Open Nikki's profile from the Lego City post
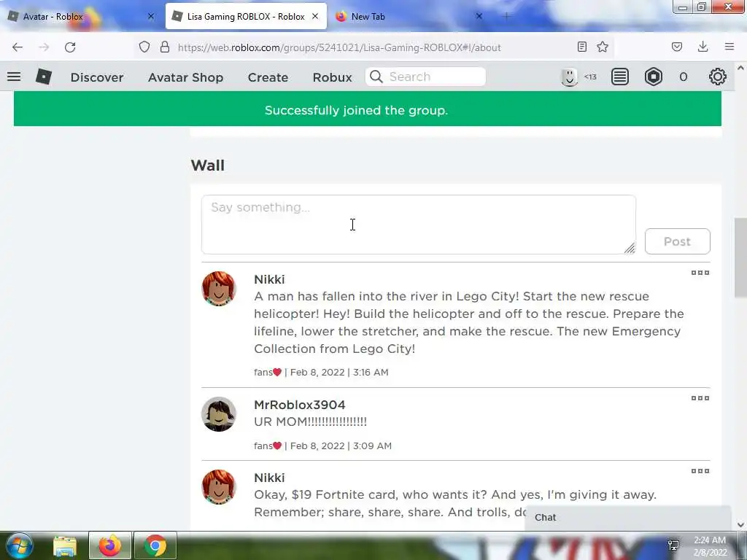747x560 pixels. pos(269,279)
